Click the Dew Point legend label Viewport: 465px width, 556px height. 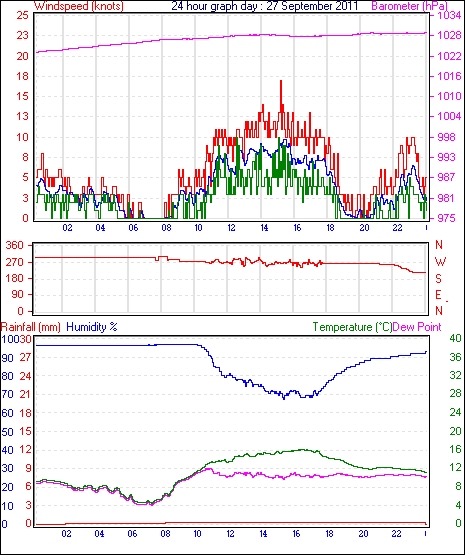(417, 327)
